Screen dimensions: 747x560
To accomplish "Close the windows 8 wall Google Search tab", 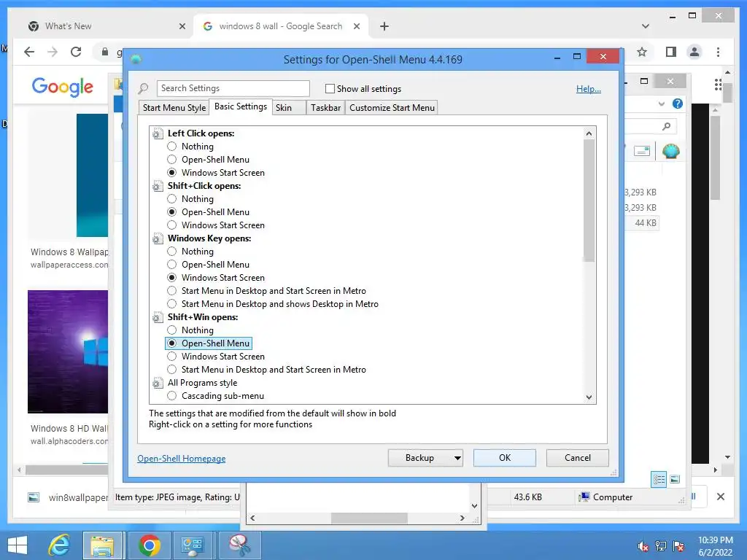I will (356, 26).
